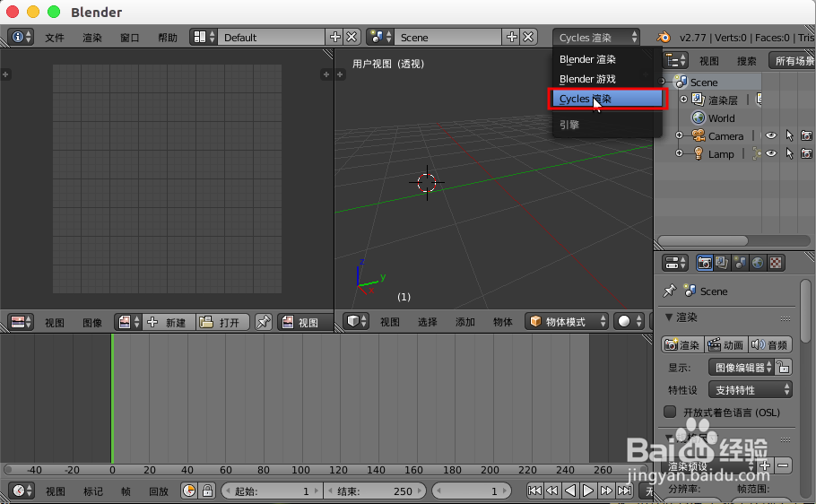Switch to the Render Layers properties tab
This screenshot has height=504, width=816.
pos(722,263)
